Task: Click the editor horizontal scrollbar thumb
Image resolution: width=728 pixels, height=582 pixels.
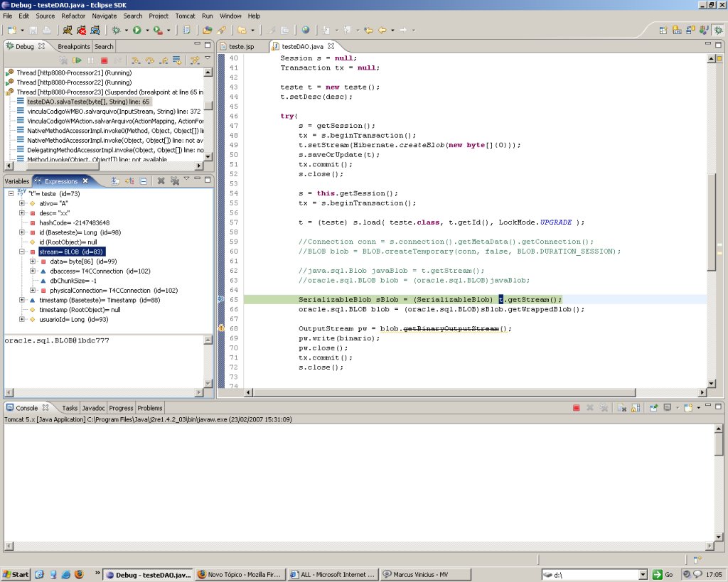Action: tap(444, 393)
